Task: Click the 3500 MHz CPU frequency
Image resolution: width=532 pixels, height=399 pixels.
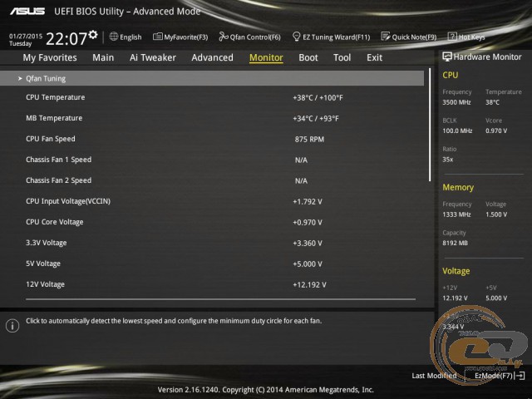Action: pyautogui.click(x=456, y=102)
